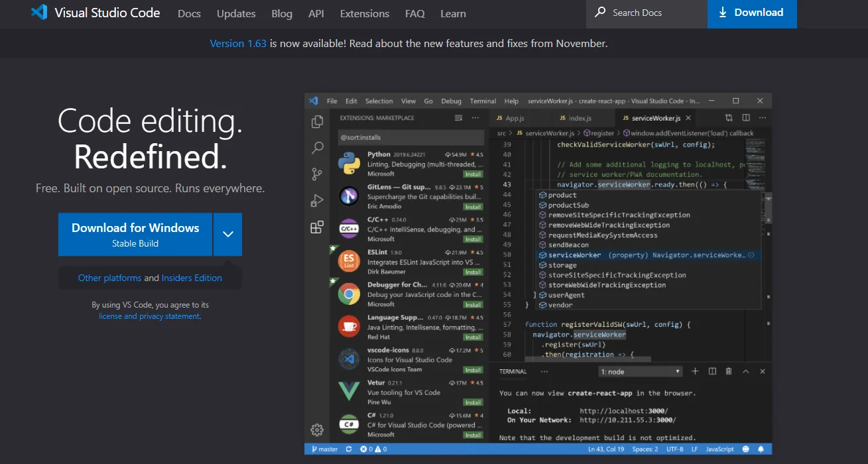Open license and privacy statement link
The width and height of the screenshot is (868, 464).
coord(149,316)
